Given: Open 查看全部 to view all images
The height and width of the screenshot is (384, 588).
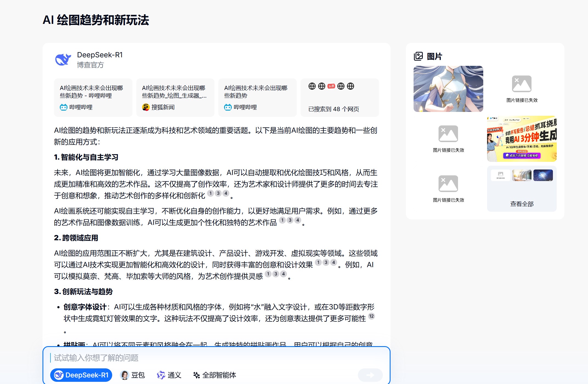Looking at the screenshot, I should 521,204.
